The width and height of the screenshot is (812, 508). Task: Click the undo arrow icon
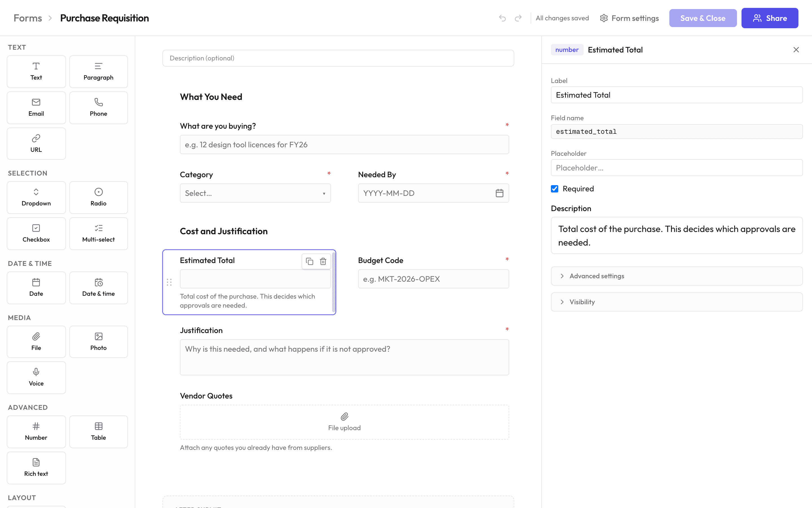coord(502,18)
